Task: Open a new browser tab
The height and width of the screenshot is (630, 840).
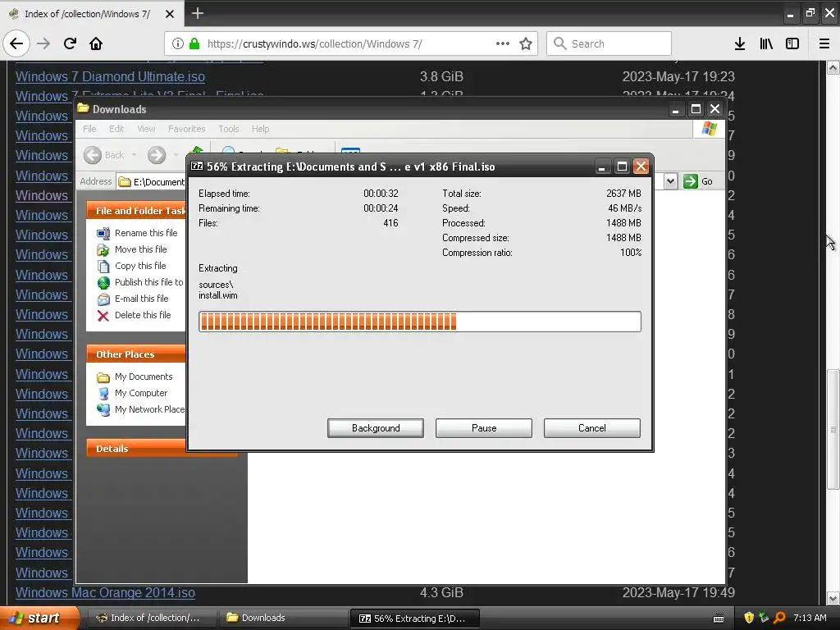Action: [x=197, y=13]
